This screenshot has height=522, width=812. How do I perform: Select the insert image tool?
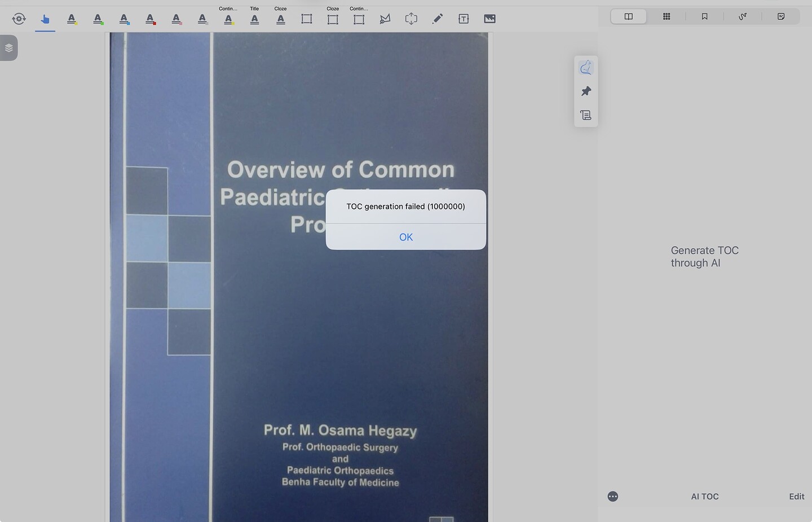click(489, 19)
